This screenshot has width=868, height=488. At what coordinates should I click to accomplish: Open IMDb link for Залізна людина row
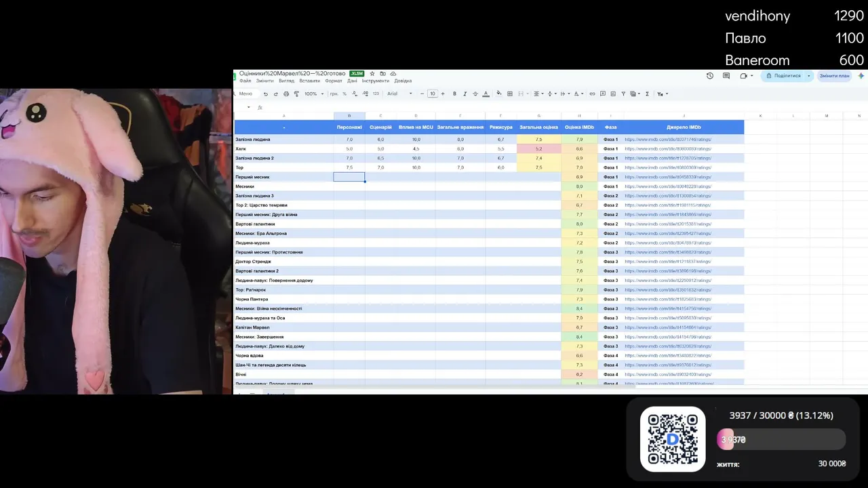click(x=668, y=140)
